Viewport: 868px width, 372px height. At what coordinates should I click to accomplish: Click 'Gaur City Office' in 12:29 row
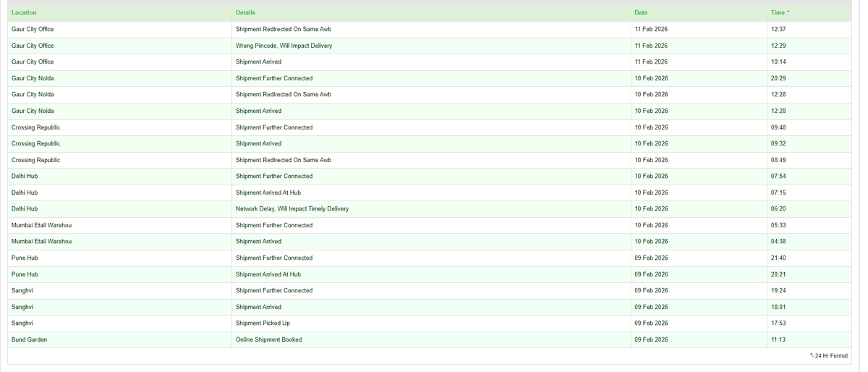click(33, 46)
